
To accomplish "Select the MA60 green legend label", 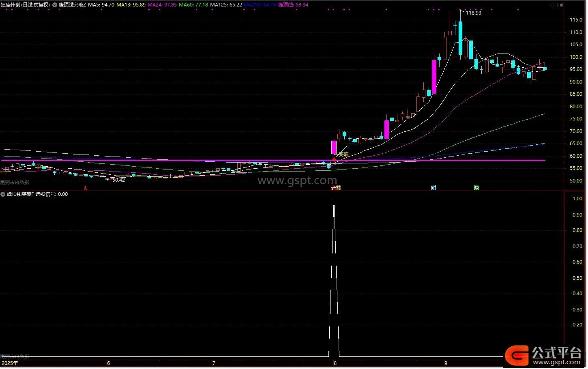I will coord(193,5).
